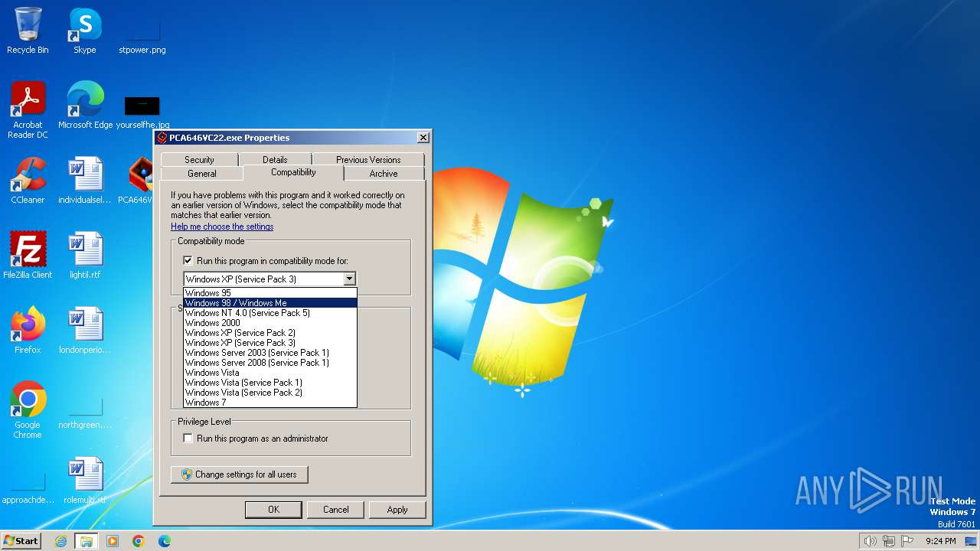
Task: Open Chrome from the taskbar
Action: (x=139, y=541)
